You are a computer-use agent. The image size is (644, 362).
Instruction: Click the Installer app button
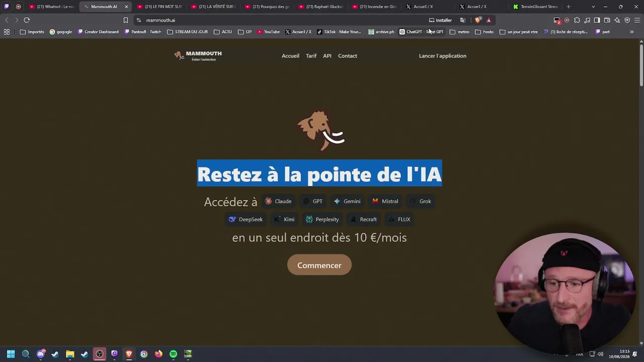pyautogui.click(x=440, y=20)
